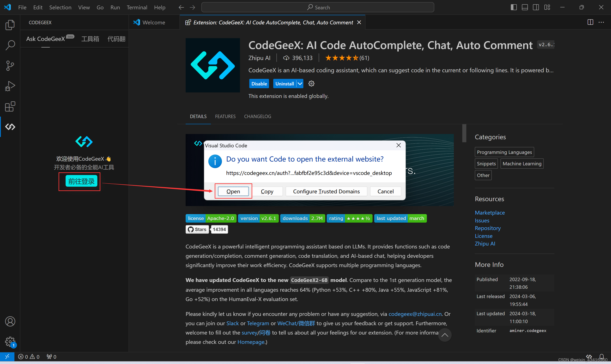Click the Programming Languages category
Image resolution: width=611 pixels, height=364 pixels.
504,152
